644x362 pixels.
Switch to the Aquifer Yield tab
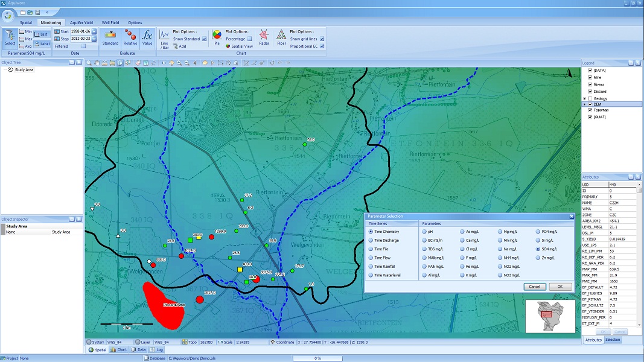point(81,23)
